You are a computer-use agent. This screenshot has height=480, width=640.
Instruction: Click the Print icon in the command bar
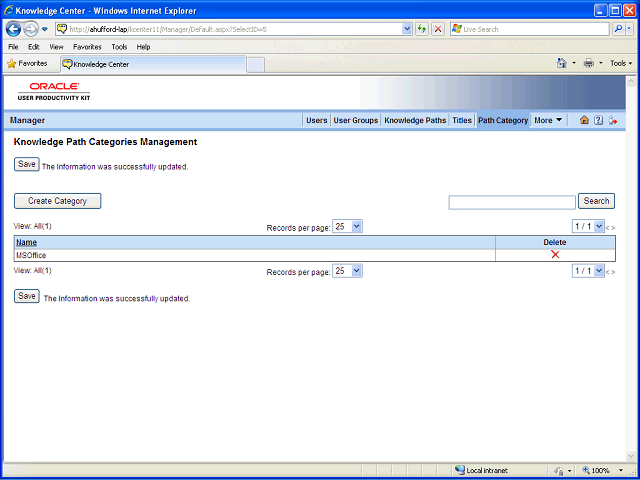tap(589, 63)
